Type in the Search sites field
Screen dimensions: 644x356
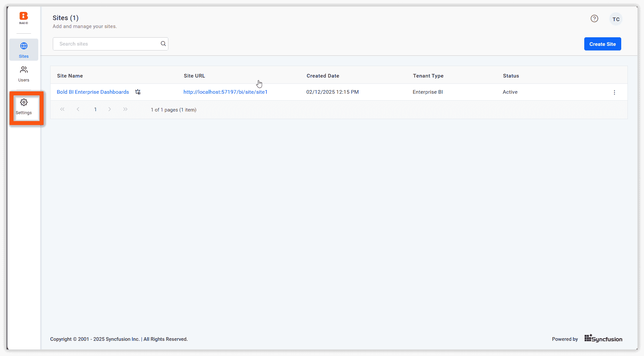[107, 44]
